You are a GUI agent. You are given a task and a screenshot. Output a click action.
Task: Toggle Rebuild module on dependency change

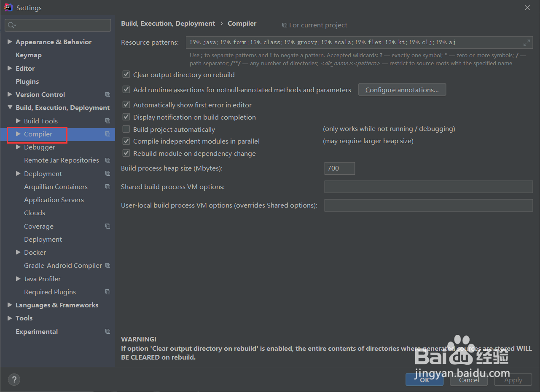[x=126, y=153]
